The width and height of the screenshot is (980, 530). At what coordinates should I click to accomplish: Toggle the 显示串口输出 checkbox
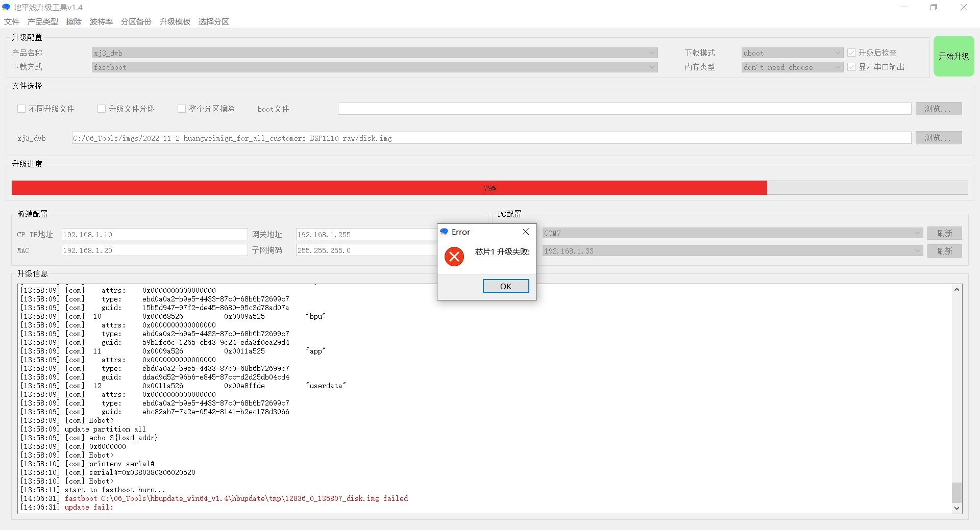[x=851, y=67]
